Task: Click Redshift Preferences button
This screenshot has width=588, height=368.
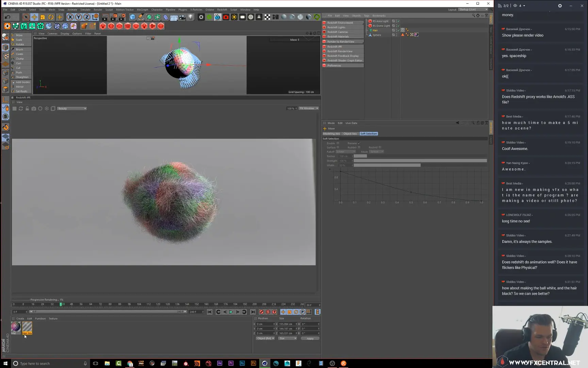Action: click(x=343, y=65)
